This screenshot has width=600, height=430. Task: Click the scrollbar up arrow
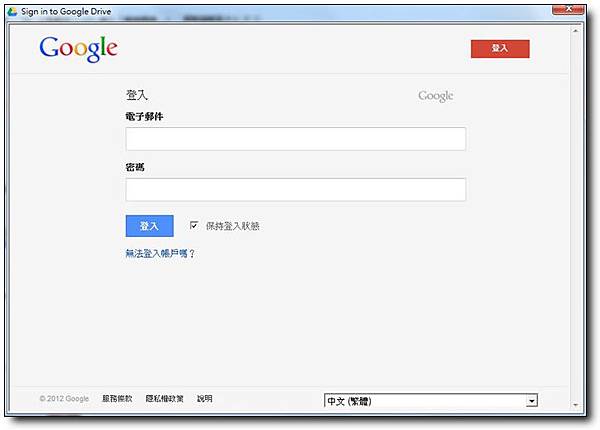click(576, 30)
